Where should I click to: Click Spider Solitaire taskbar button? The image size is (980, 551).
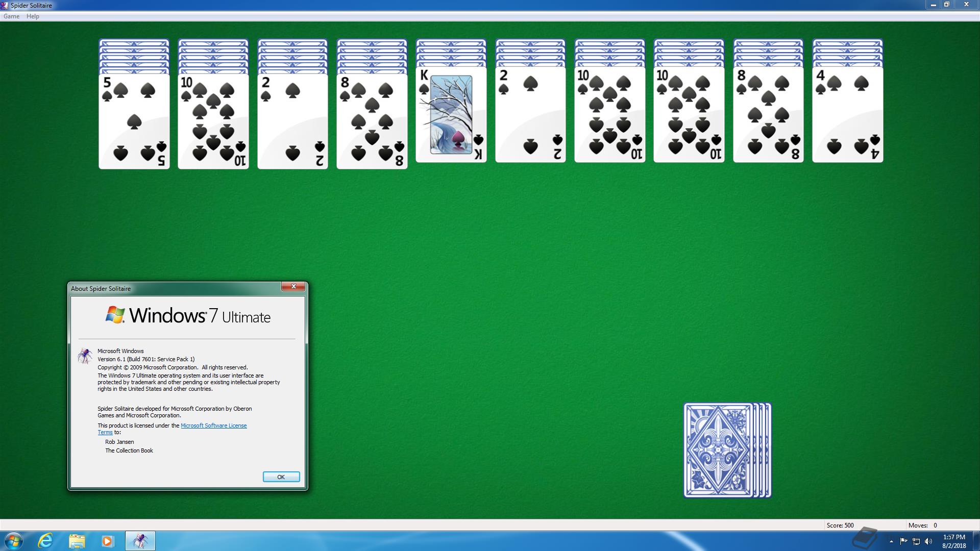(140, 541)
